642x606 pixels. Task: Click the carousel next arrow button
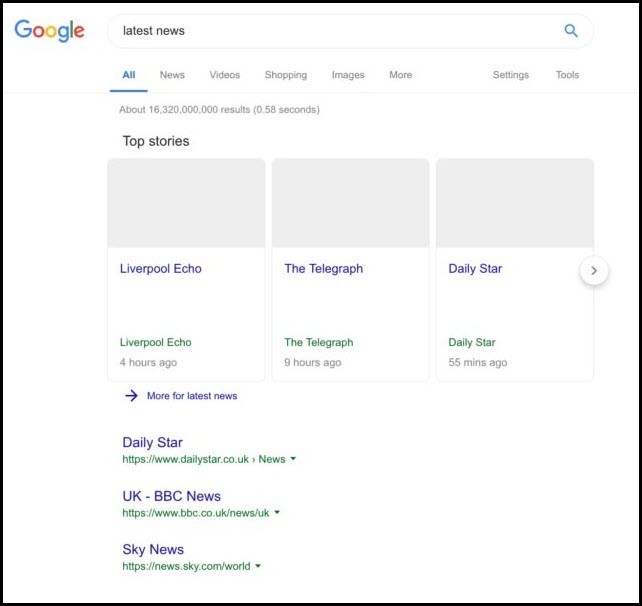594,270
